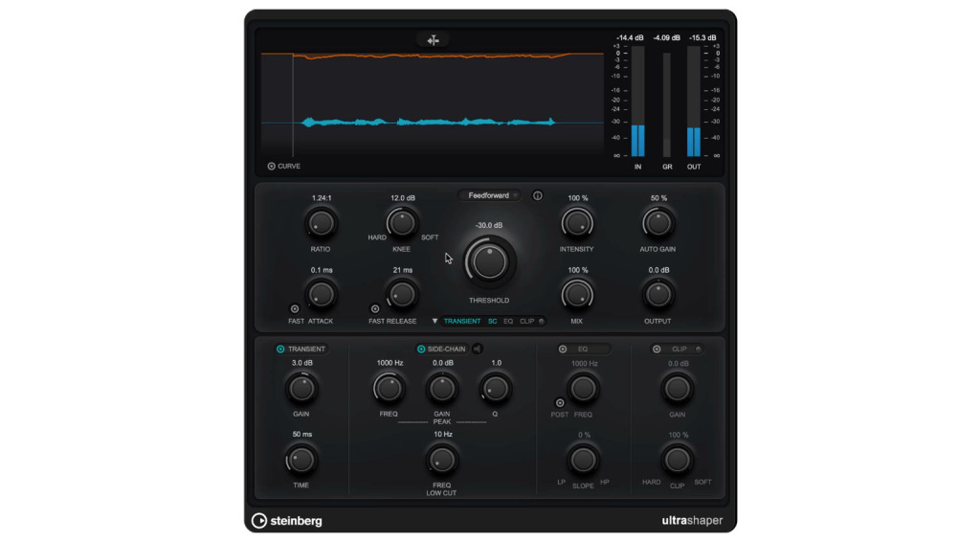Toggle the Curve display button

pyautogui.click(x=272, y=167)
